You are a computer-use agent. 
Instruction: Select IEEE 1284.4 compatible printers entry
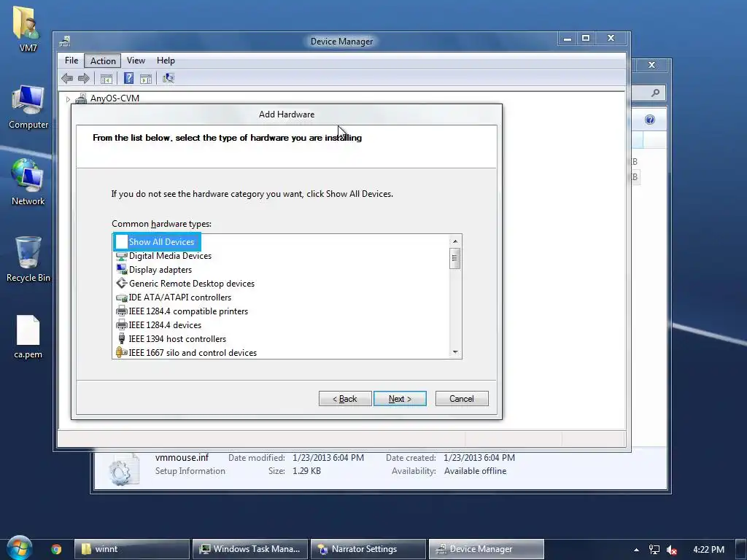click(188, 311)
